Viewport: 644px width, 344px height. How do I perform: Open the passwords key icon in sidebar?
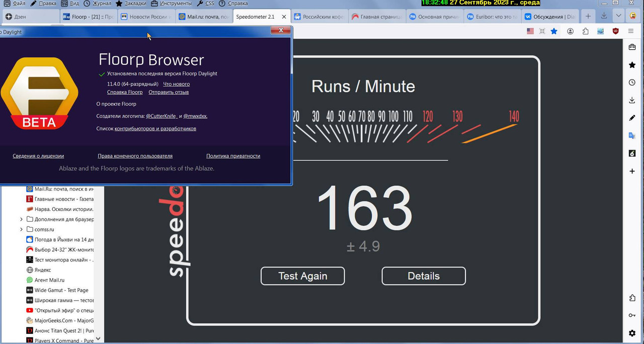tap(632, 315)
